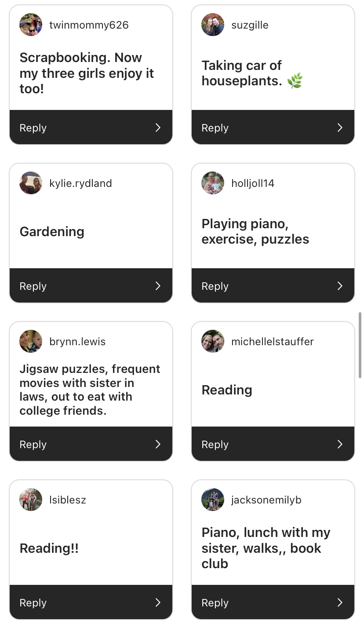Open holljoll14's profile picture
Screen dimensions: 364x624
coord(213,183)
